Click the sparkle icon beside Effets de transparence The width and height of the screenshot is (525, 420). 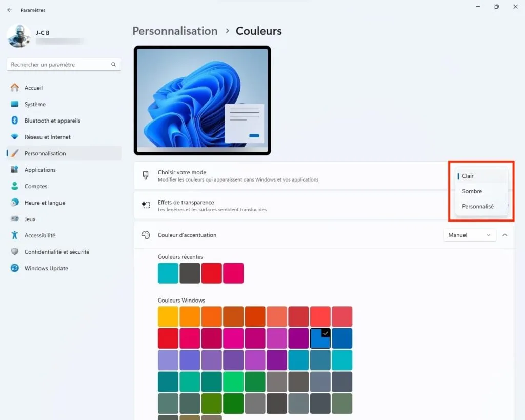[146, 205]
